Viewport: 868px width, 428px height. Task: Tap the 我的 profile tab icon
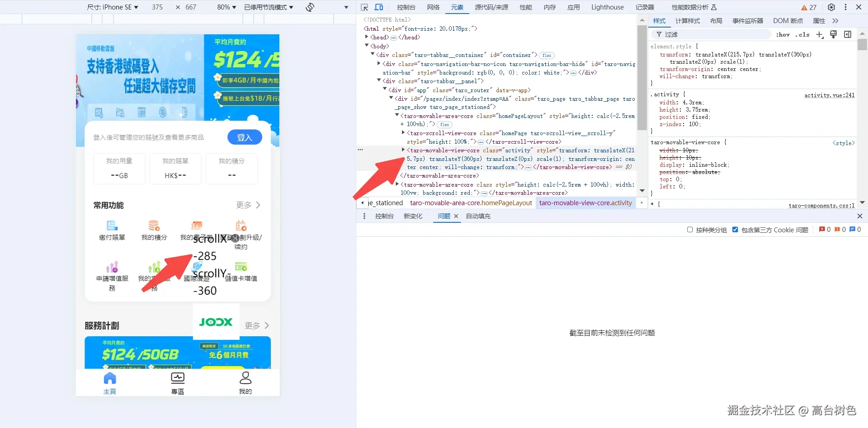245,378
